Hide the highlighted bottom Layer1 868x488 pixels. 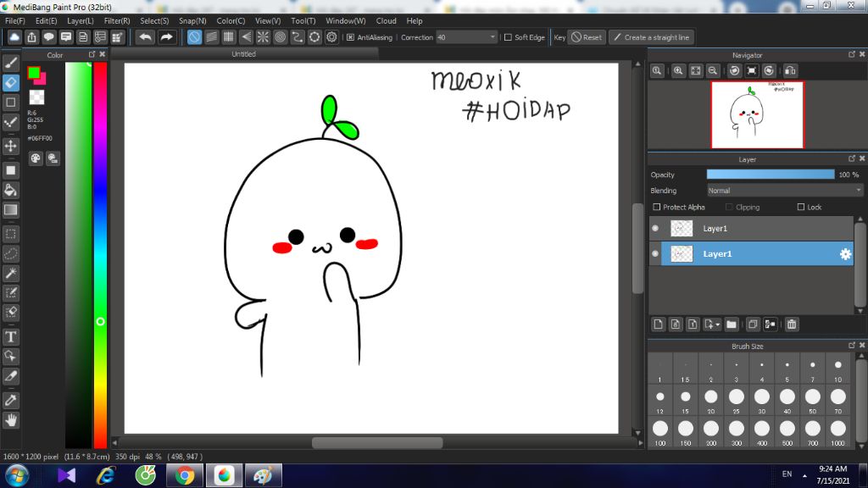[x=655, y=254]
